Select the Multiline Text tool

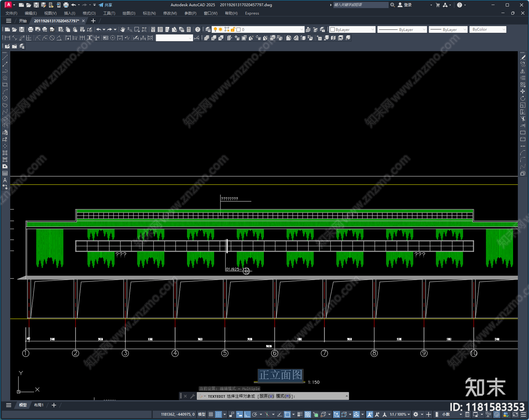click(5, 180)
